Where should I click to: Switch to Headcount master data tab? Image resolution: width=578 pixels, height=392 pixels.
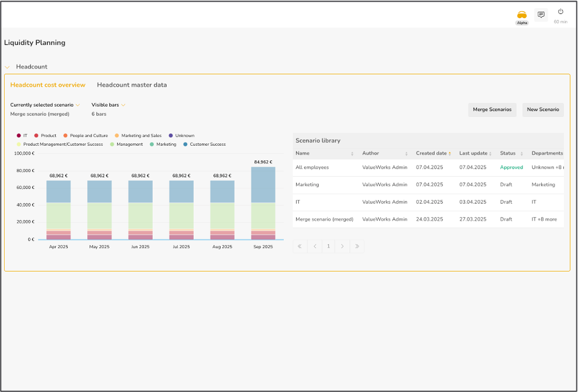(x=132, y=85)
